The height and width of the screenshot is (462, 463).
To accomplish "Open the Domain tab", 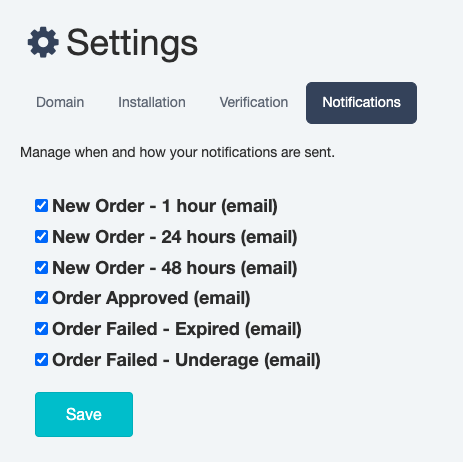I will point(60,102).
